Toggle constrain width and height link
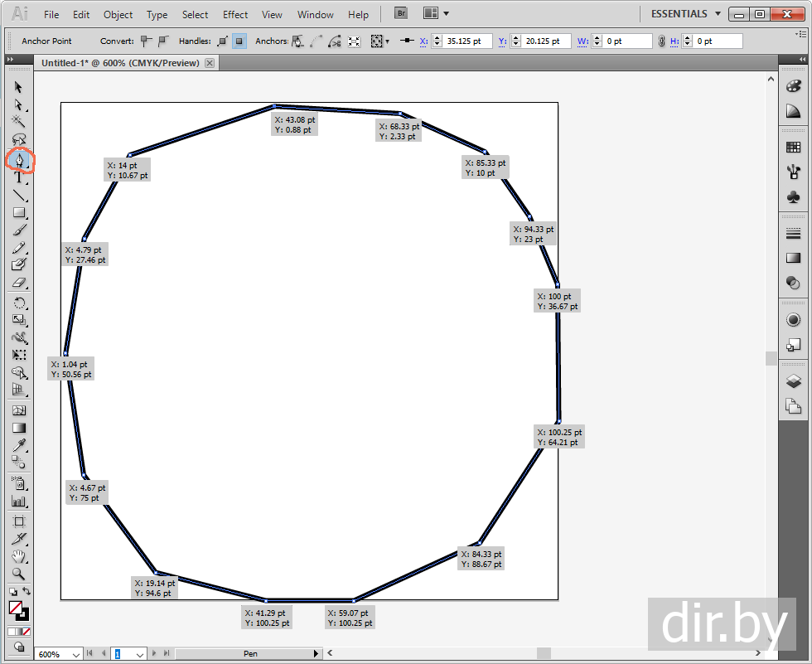This screenshot has height=664, width=812. 660,41
